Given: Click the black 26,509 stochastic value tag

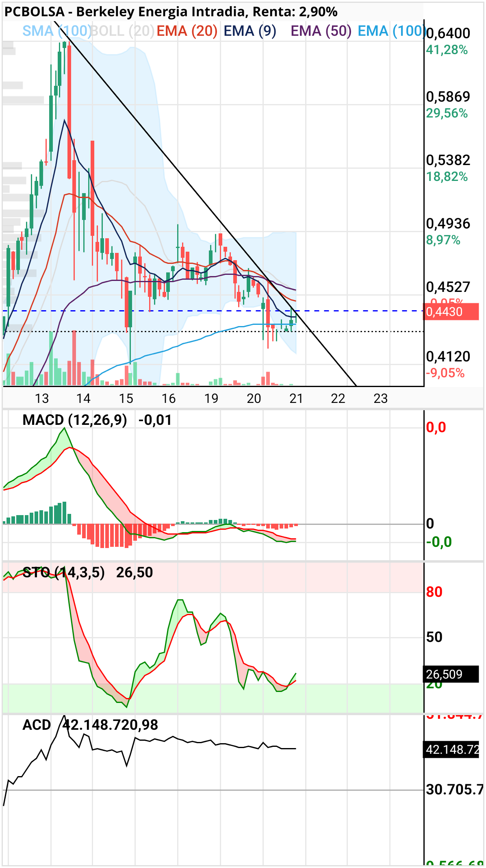Looking at the screenshot, I should 451,674.
